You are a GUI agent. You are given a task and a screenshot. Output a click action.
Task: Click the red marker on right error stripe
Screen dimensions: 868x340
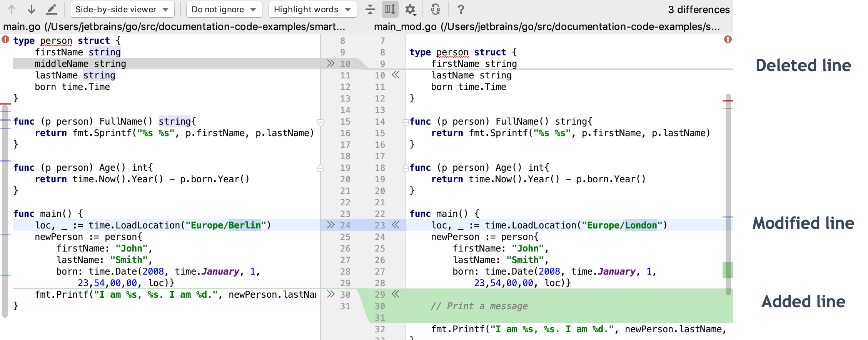click(x=728, y=101)
